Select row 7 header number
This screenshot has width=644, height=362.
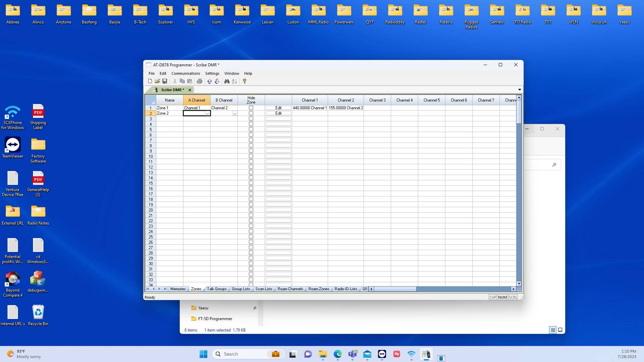point(151,140)
